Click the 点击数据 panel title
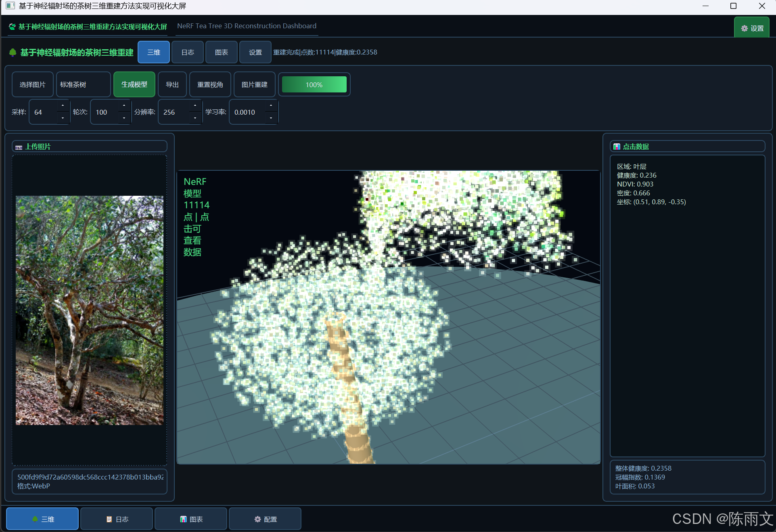Viewport: 776px width, 532px height. pos(636,147)
